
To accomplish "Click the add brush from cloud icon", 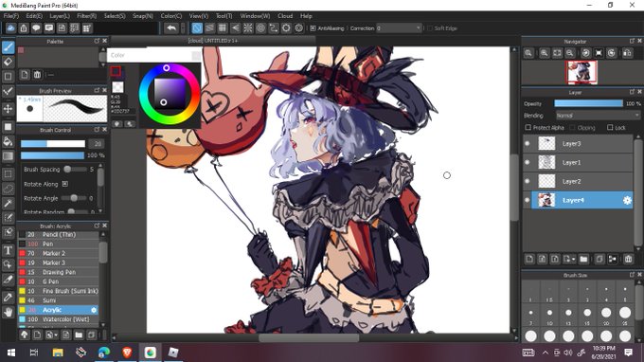I will tap(25, 335).
